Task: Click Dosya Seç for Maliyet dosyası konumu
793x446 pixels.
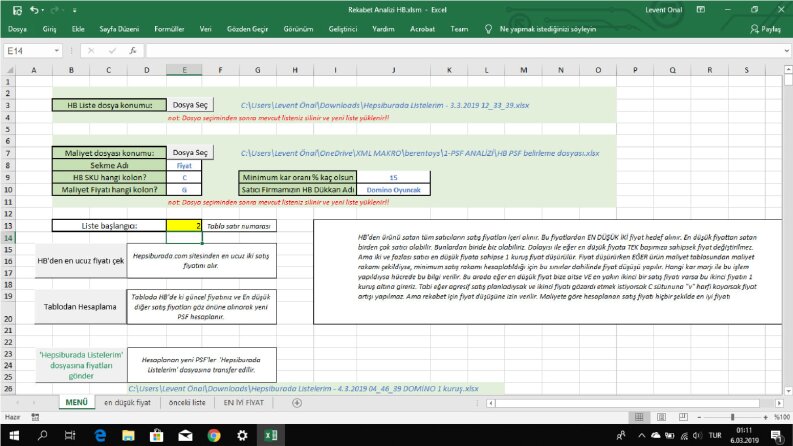Action: tap(190, 152)
